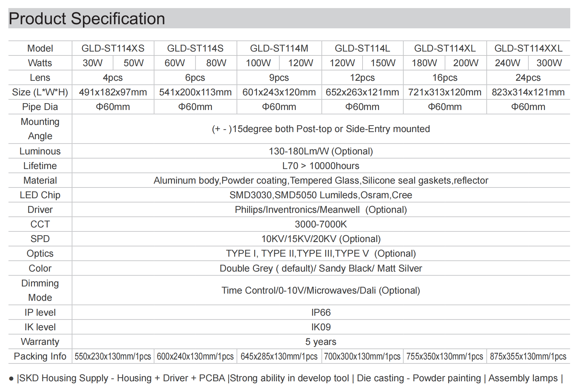This screenshot has height=392, width=575.
Task: Click the LED Chip row label
Action: click(40, 195)
